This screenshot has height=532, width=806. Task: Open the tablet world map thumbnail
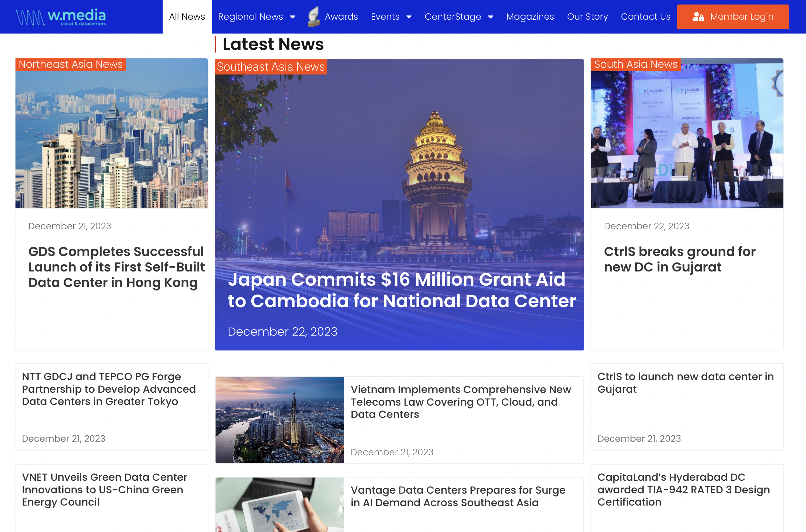tap(280, 505)
